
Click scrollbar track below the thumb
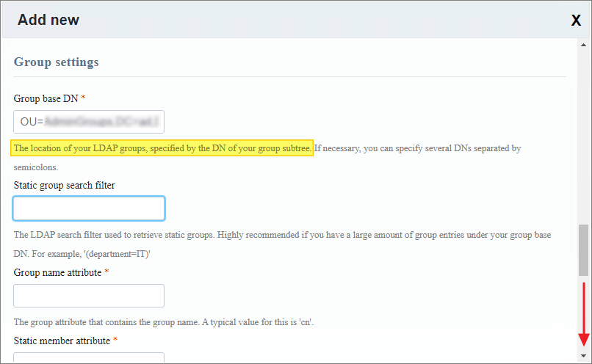(x=583, y=308)
